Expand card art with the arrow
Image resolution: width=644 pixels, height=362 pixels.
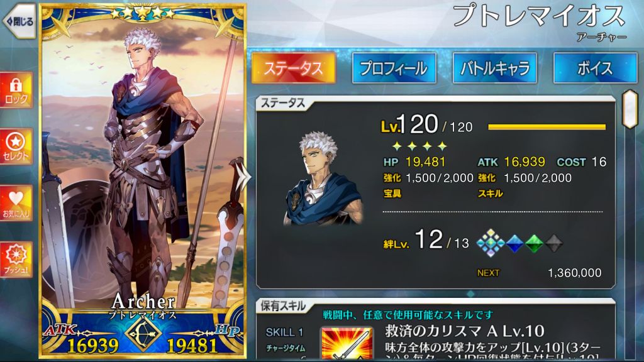pyautogui.click(x=245, y=177)
